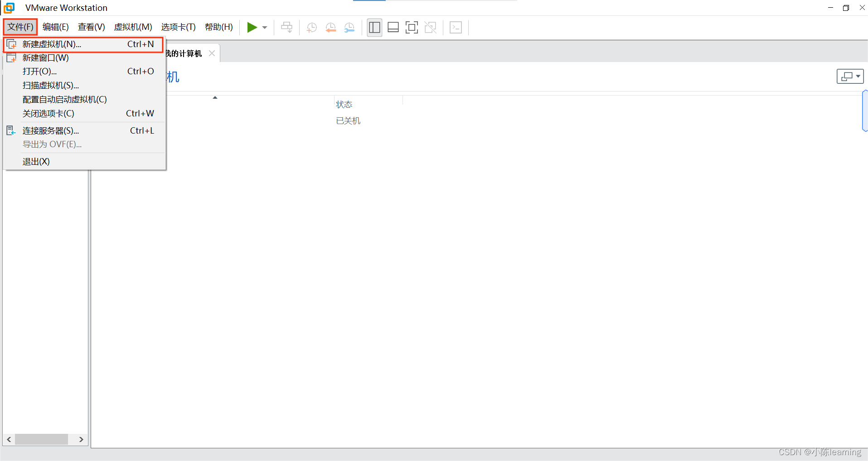This screenshot has height=461, width=868.
Task: Click the console view icon in toolbar
Action: (456, 28)
